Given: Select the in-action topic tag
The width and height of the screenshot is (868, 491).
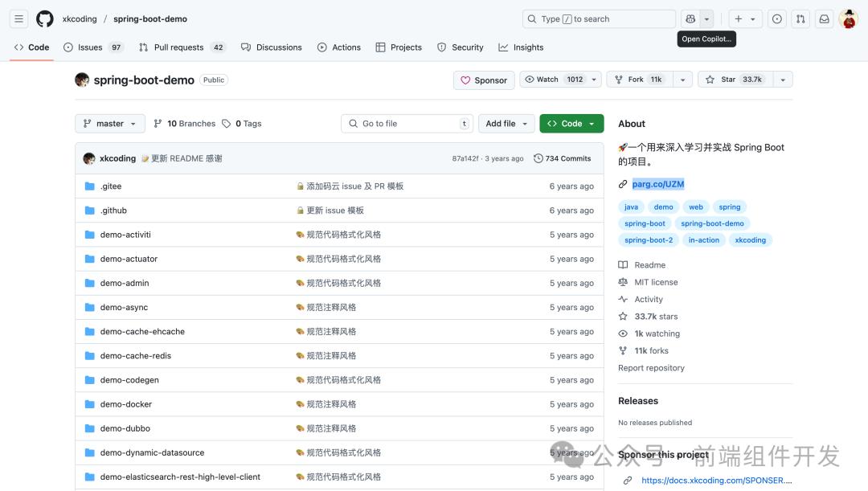Looking at the screenshot, I should pyautogui.click(x=704, y=240).
